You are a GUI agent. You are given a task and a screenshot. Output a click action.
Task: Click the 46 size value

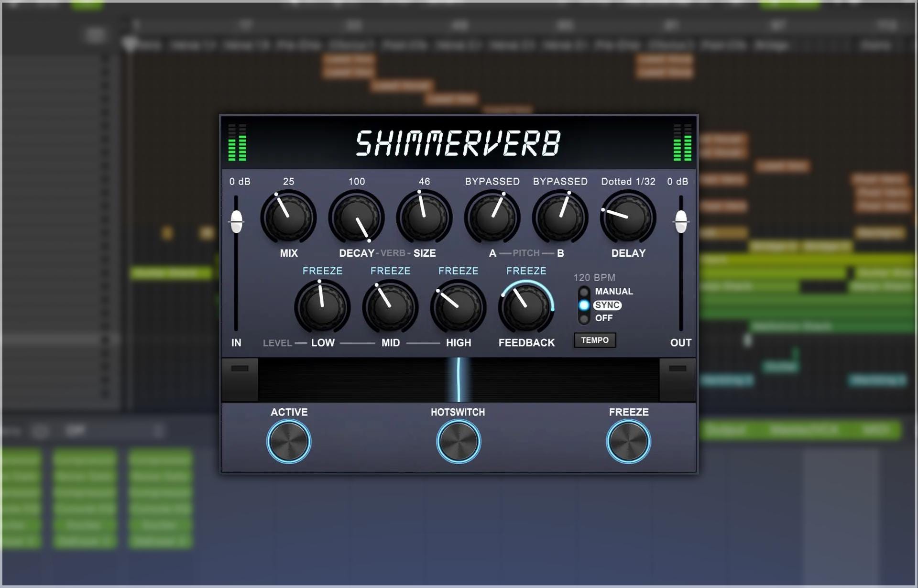(424, 182)
